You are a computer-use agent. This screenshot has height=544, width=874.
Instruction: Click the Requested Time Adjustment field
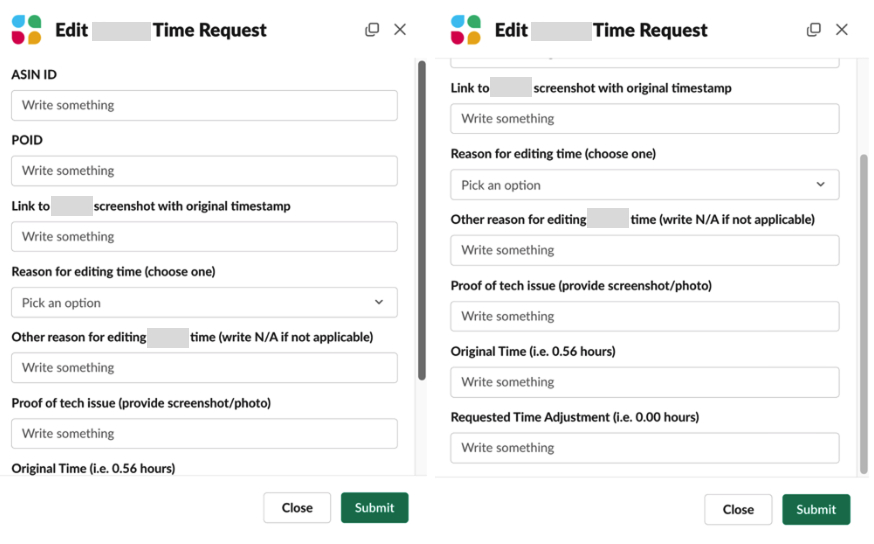644,448
